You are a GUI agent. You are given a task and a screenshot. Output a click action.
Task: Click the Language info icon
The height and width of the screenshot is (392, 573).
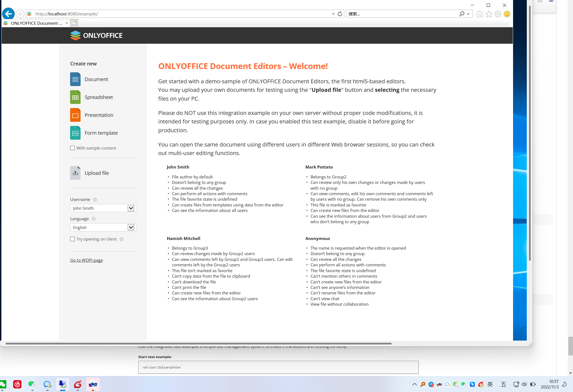94,219
